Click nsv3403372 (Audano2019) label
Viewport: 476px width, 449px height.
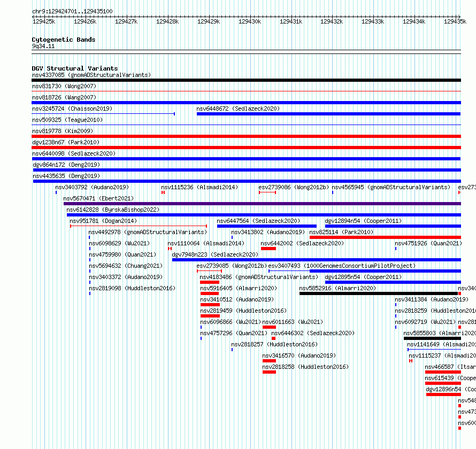click(126, 277)
